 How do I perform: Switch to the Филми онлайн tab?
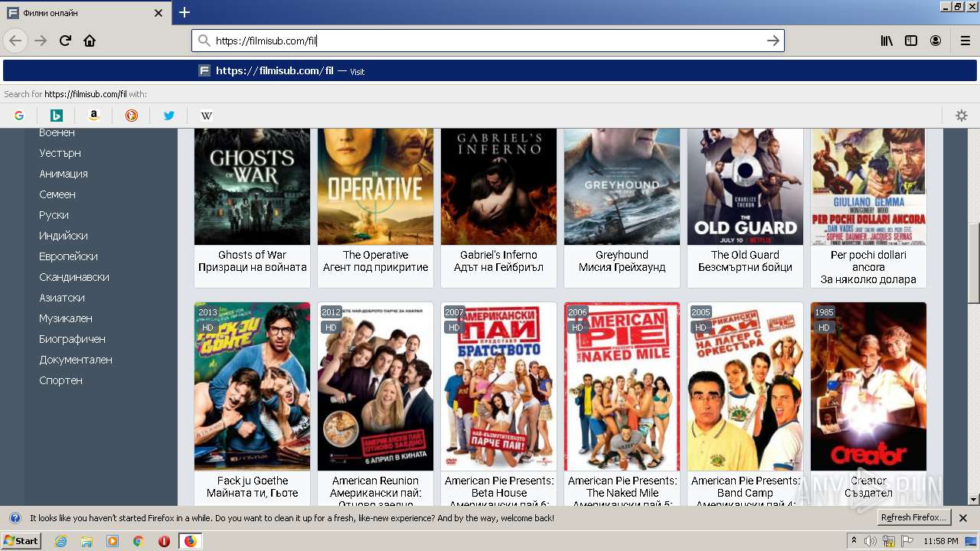84,13
